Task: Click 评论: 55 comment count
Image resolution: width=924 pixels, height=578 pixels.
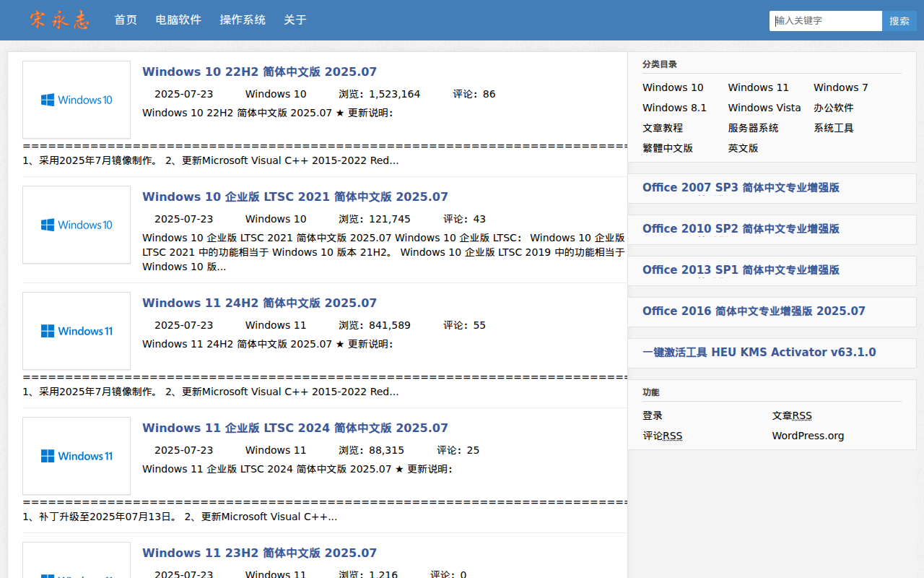Action: tap(465, 325)
